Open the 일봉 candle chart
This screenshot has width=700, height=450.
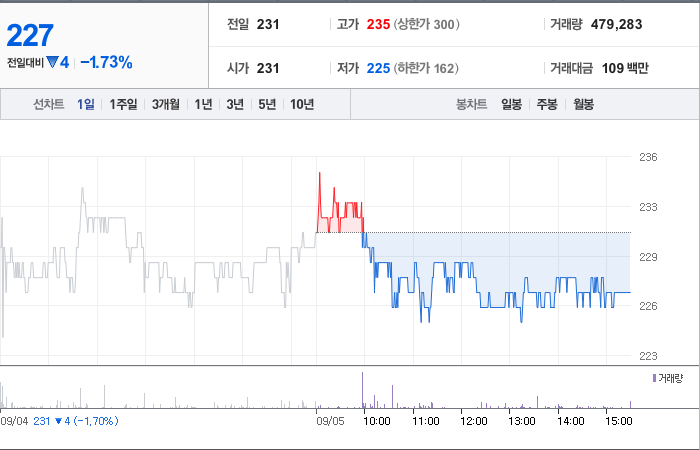click(511, 104)
